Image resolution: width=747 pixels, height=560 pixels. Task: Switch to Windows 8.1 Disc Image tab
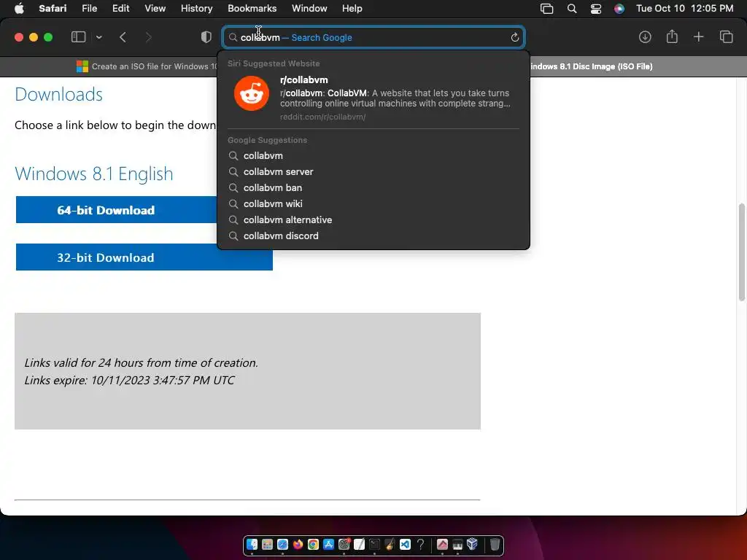coord(591,66)
